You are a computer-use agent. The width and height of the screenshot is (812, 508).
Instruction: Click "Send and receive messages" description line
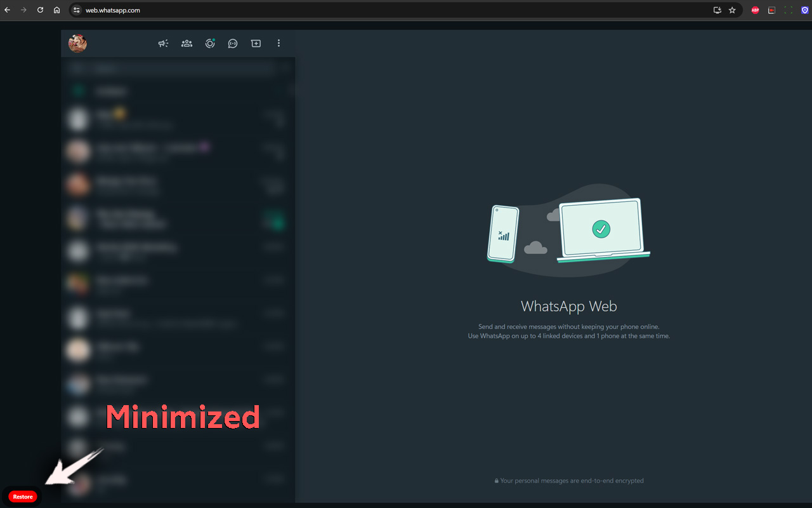(569, 326)
